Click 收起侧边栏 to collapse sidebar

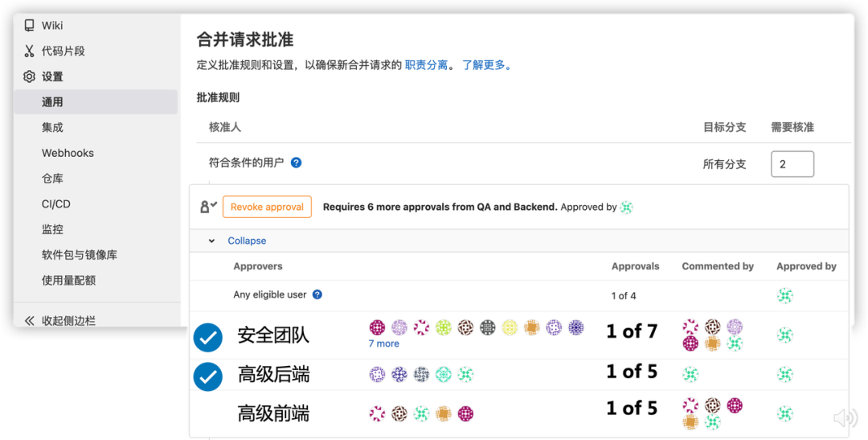point(68,320)
